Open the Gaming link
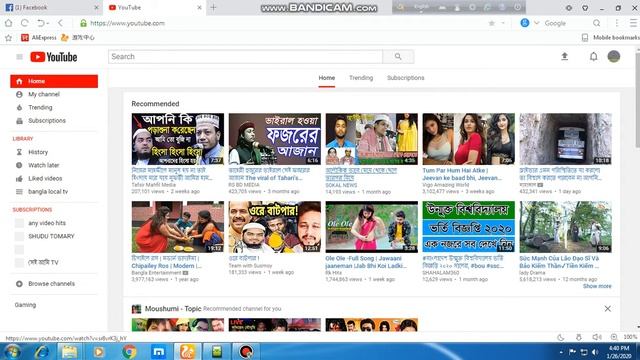Viewport: 640px width, 360px height. pos(25,305)
